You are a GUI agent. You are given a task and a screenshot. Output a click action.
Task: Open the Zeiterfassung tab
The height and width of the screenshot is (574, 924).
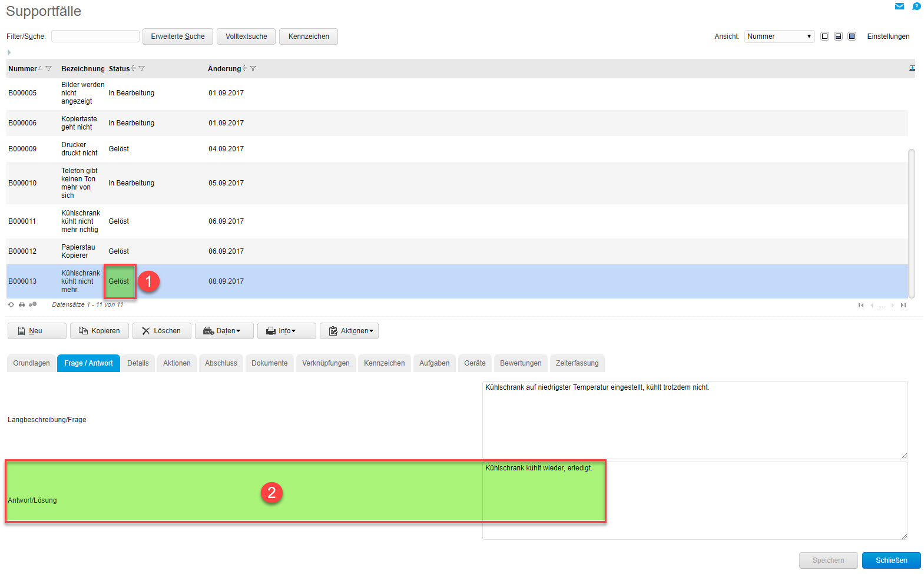[x=577, y=363]
